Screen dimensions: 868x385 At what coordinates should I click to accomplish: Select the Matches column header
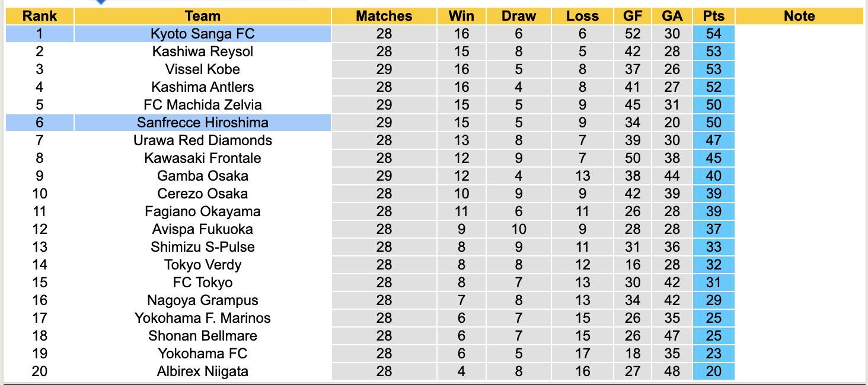(x=384, y=16)
